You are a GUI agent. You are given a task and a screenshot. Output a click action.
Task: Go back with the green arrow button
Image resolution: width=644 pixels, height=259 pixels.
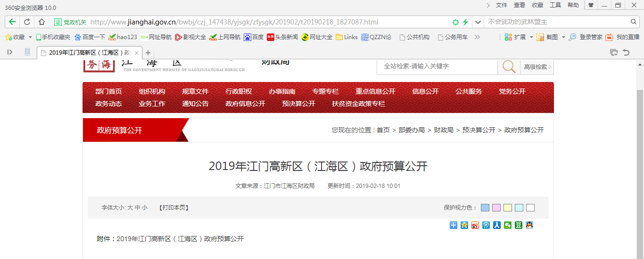point(12,22)
